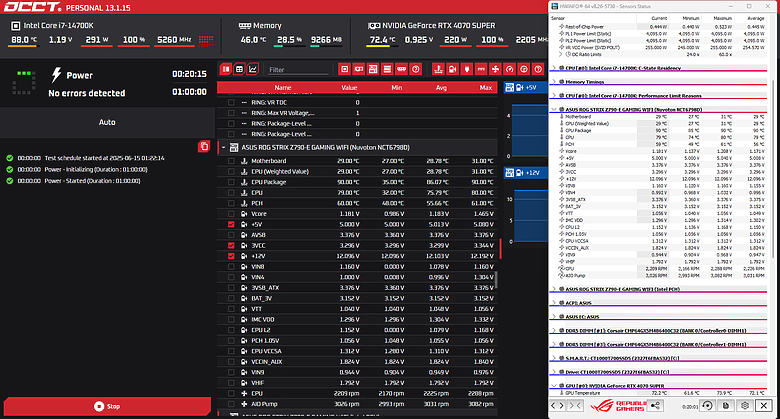Uncheck the +12V sensor checkbox

(231, 256)
